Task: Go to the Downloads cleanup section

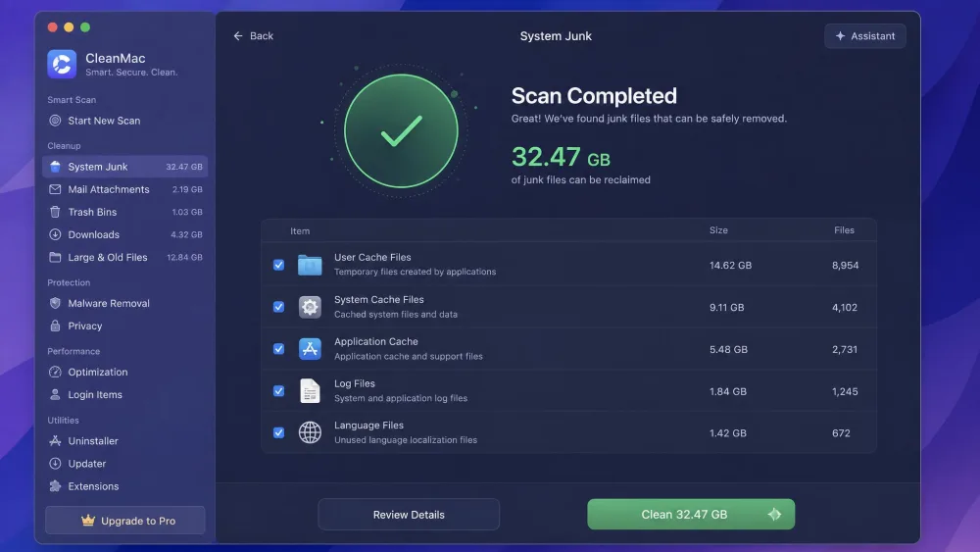Action: click(x=125, y=234)
